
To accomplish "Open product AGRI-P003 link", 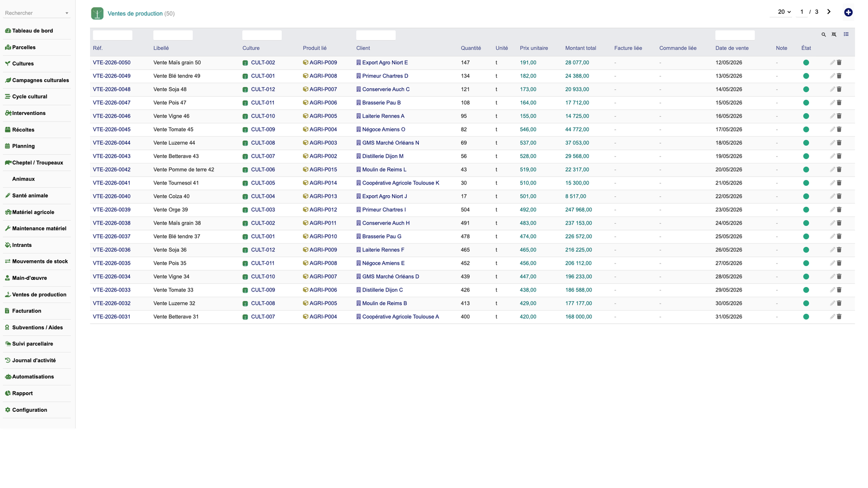I will click(323, 143).
